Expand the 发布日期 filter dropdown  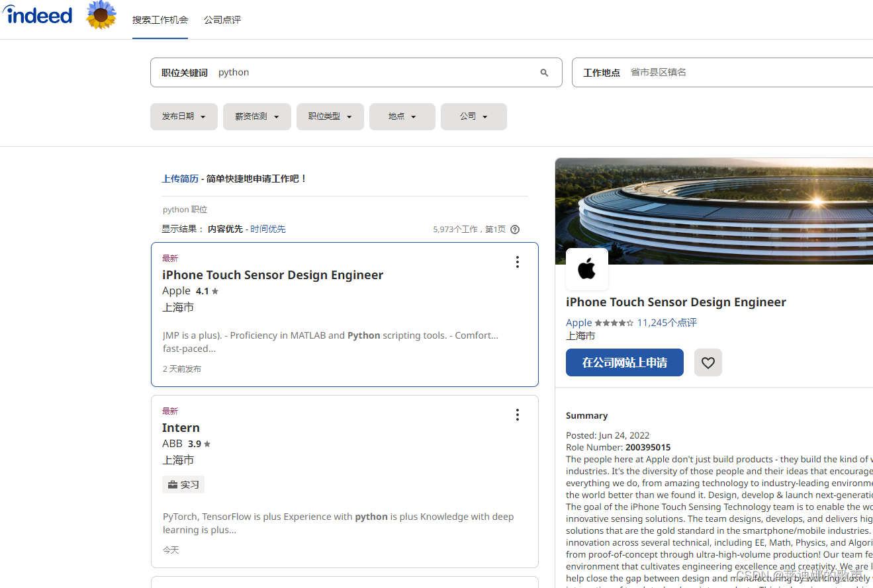pyautogui.click(x=184, y=116)
